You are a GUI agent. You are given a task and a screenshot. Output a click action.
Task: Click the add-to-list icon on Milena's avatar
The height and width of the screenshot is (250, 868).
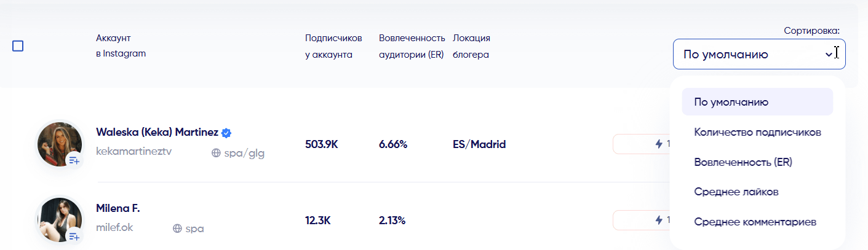click(74, 236)
